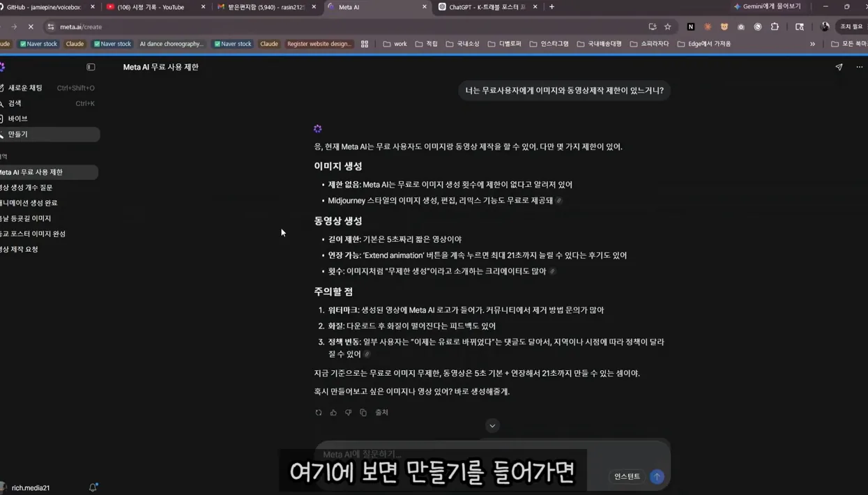The height and width of the screenshot is (495, 868).
Task: Open the 디벨로퍼 bookmark folder
Action: (505, 44)
